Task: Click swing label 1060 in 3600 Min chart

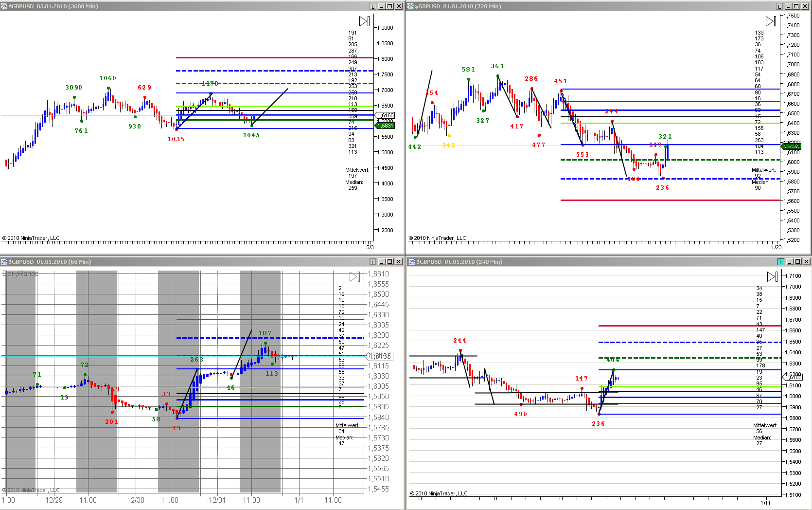Action: tap(108, 78)
